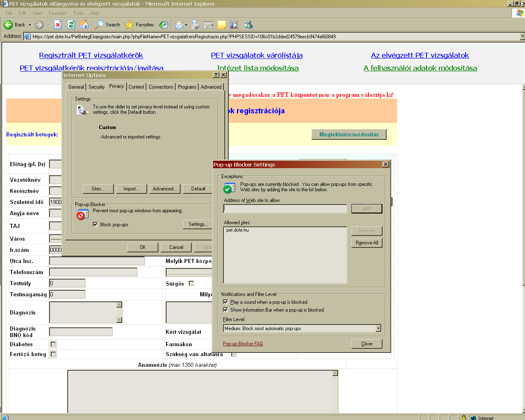Click the green checkmark Exceptions icon
Screen dimensions: 525x420
pos(229,188)
